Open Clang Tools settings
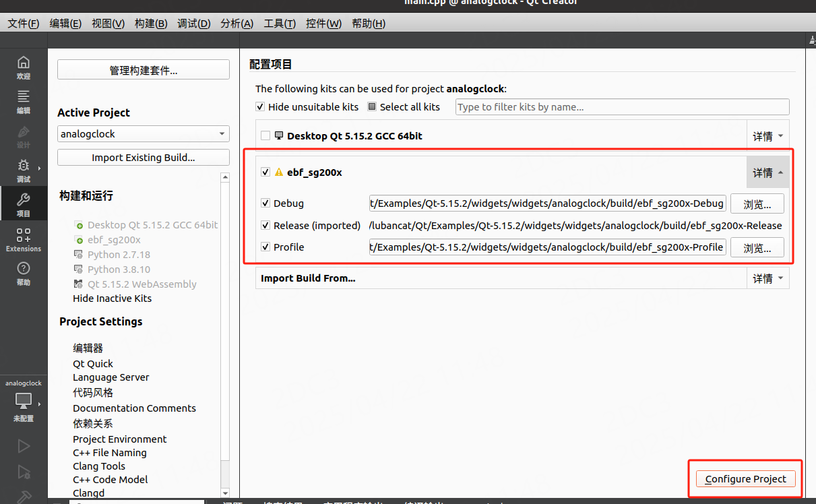 [99, 466]
